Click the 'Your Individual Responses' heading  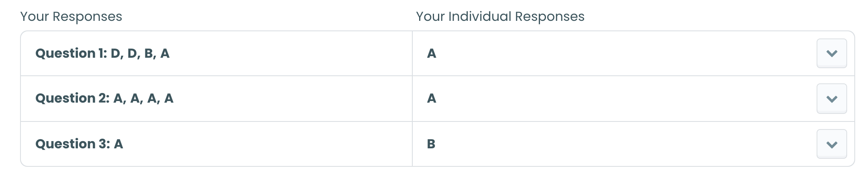(x=500, y=16)
